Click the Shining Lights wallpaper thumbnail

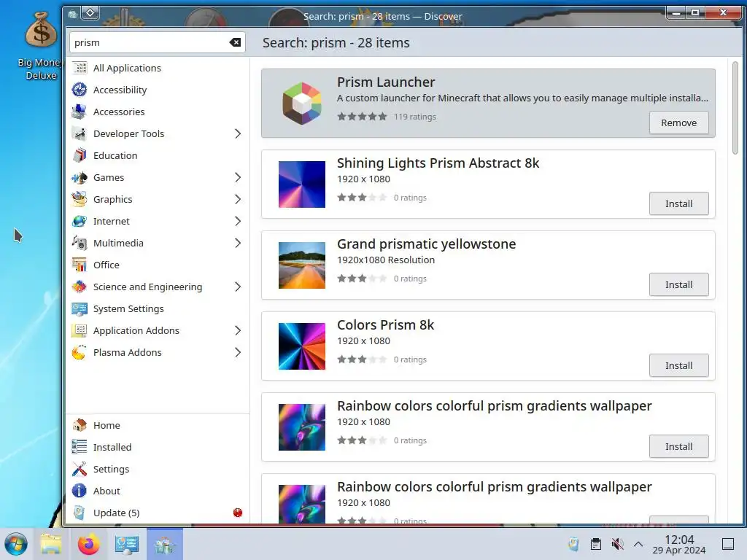(x=302, y=184)
